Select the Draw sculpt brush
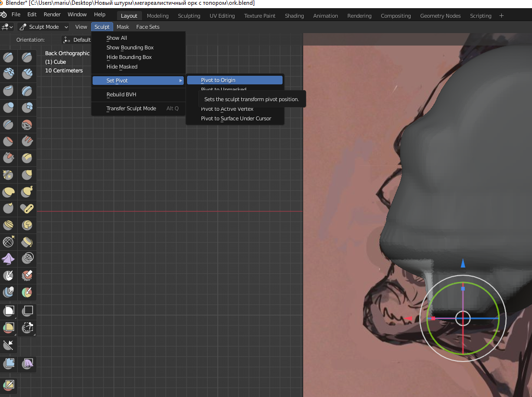The width and height of the screenshot is (532, 397). tap(9, 58)
